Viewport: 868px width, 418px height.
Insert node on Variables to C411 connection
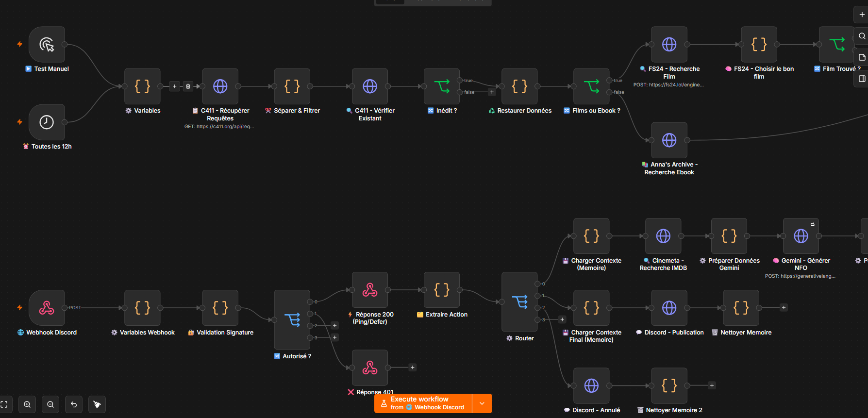pos(175,86)
